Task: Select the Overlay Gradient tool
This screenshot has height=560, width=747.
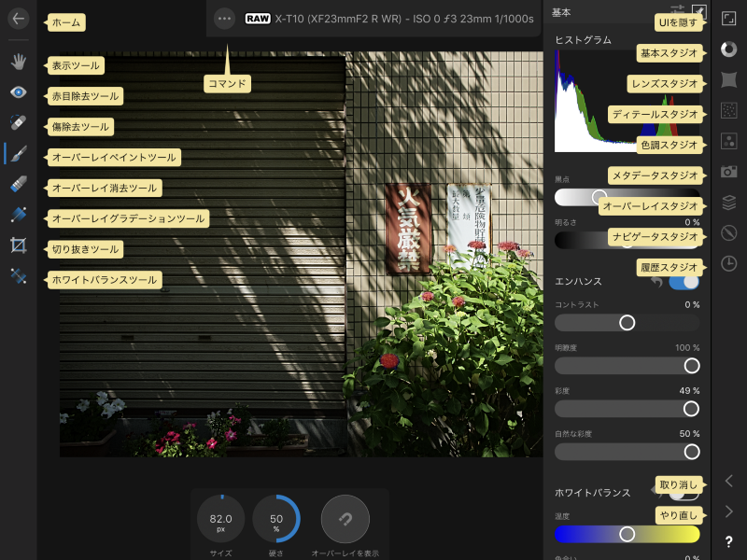Action: pos(18,215)
